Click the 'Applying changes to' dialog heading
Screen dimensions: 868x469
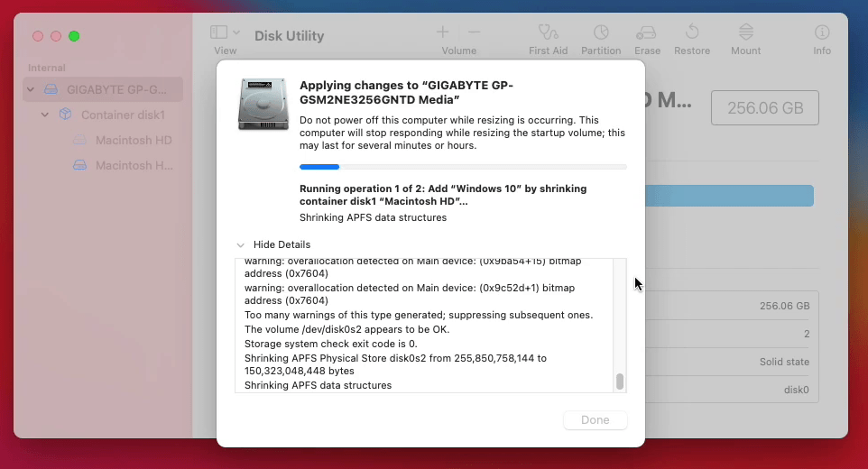click(406, 92)
